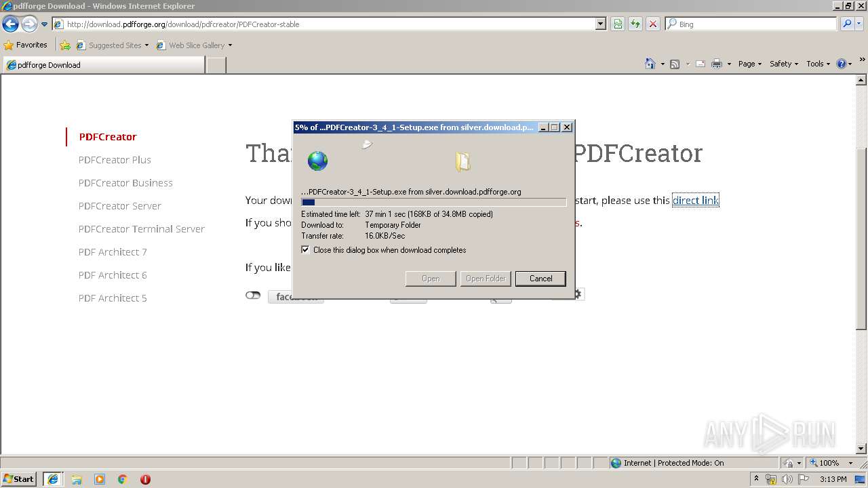Click 'Temporary Folder' download destination text
The height and width of the screenshot is (488, 868).
(393, 225)
